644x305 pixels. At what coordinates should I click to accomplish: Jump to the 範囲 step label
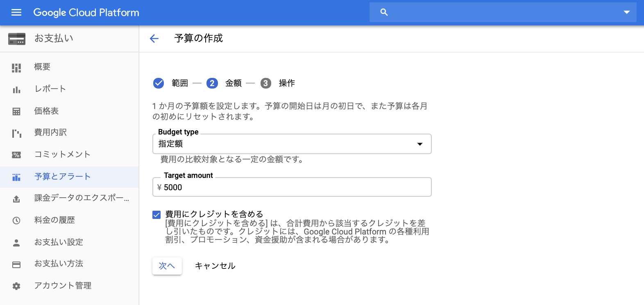tap(180, 83)
